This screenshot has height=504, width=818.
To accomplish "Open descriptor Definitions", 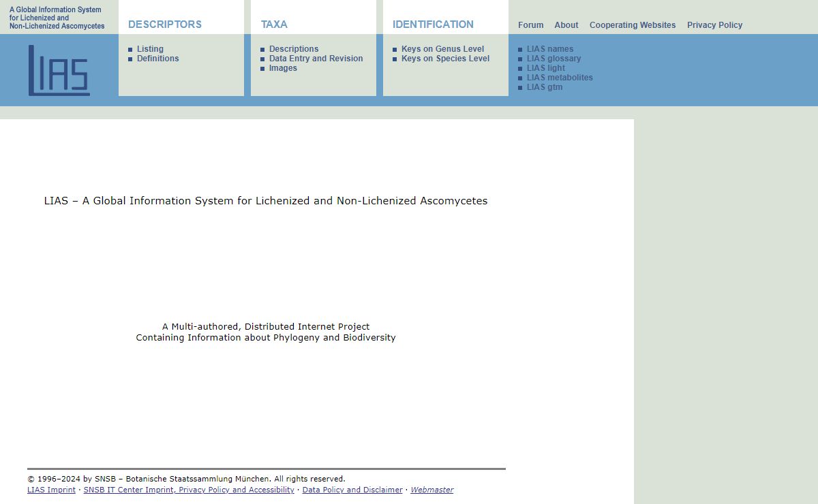I will [x=158, y=59].
